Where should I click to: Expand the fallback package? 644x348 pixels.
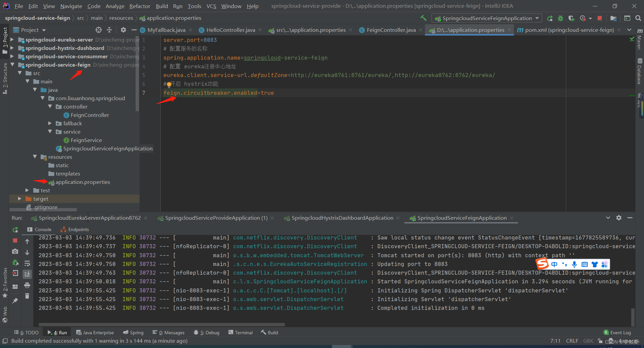point(50,123)
